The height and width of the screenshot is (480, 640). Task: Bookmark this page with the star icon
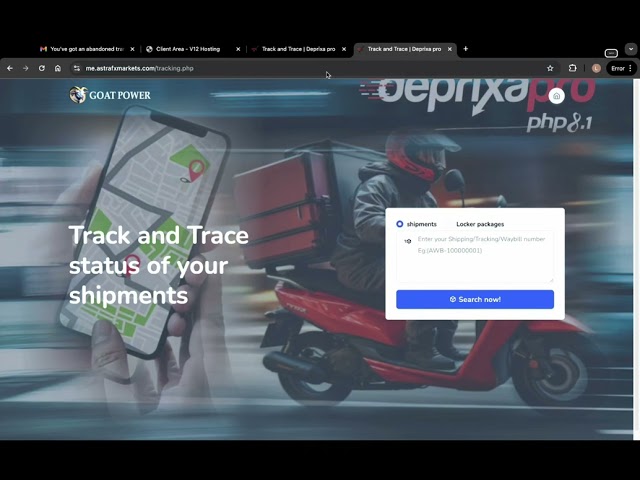tap(550, 68)
